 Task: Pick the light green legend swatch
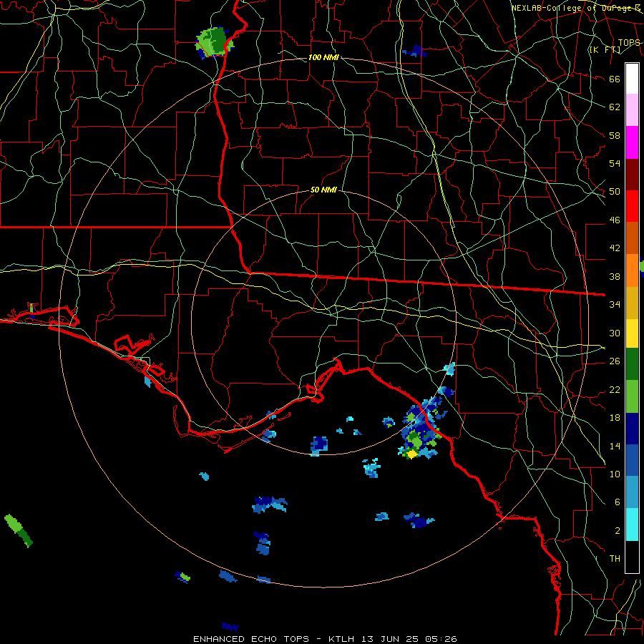point(632,396)
